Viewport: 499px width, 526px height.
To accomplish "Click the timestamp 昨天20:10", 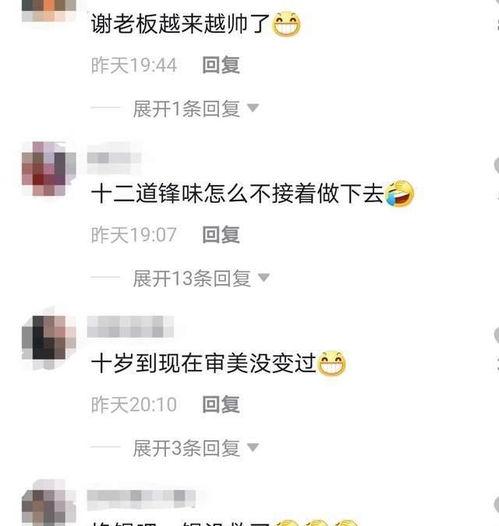I will tap(134, 404).
